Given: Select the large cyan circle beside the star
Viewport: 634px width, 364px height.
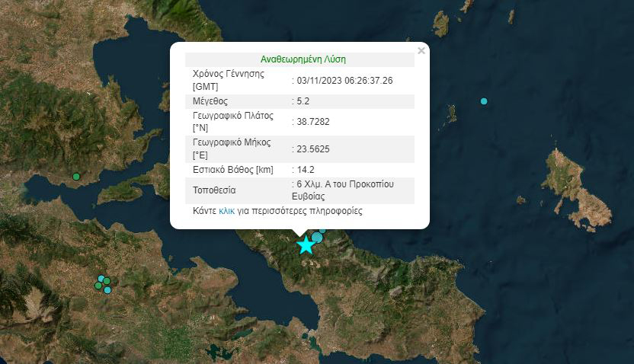Looking at the screenshot, I should [x=317, y=238].
